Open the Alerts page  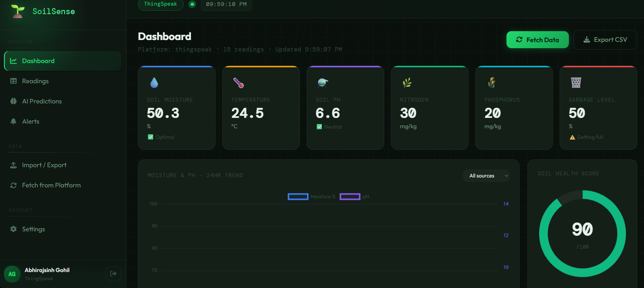click(x=63, y=122)
